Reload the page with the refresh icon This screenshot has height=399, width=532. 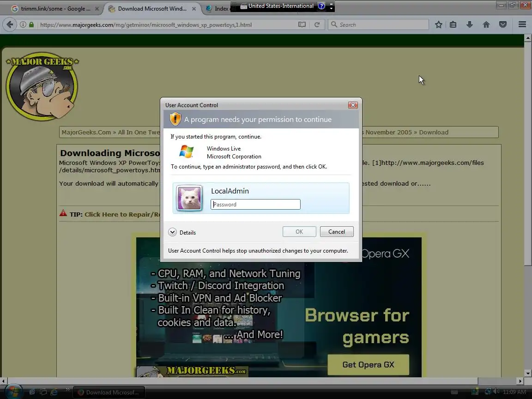317,24
